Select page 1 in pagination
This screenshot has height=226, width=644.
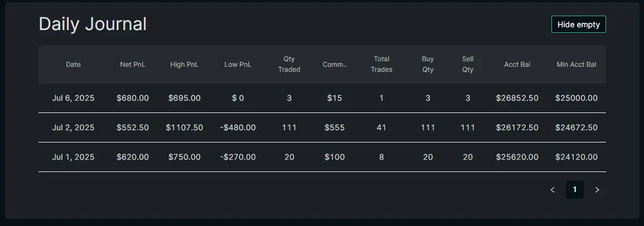coord(575,190)
